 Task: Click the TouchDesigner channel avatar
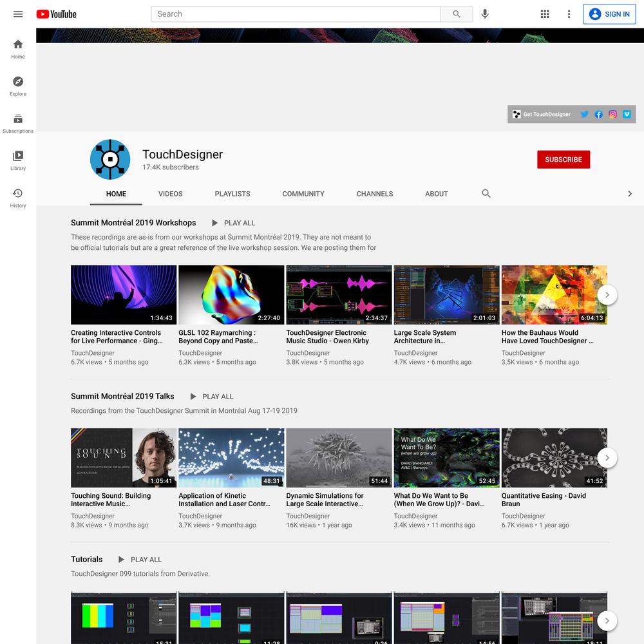pos(110,159)
